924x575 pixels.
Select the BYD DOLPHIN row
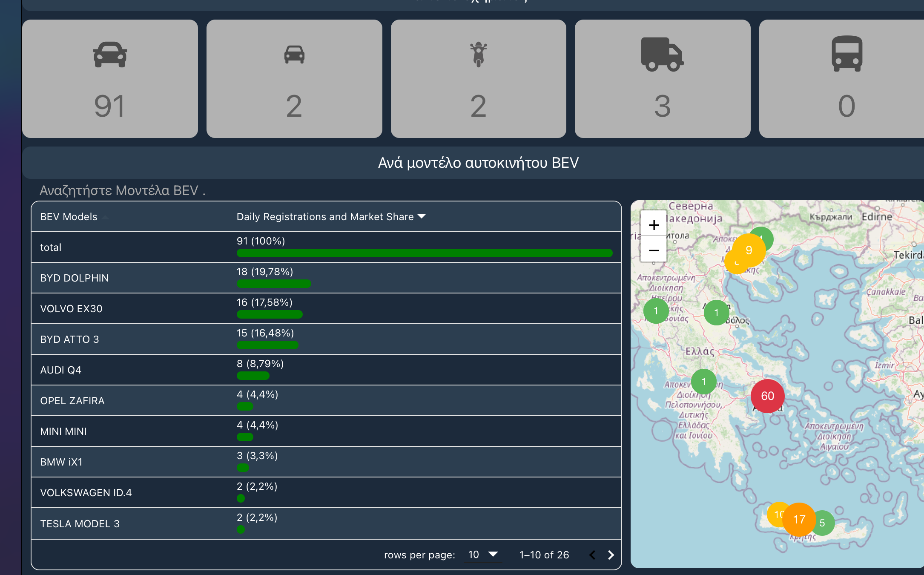(x=326, y=278)
